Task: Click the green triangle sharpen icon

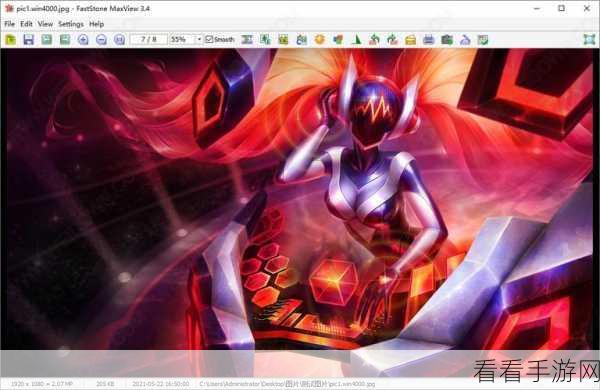Action: point(356,39)
